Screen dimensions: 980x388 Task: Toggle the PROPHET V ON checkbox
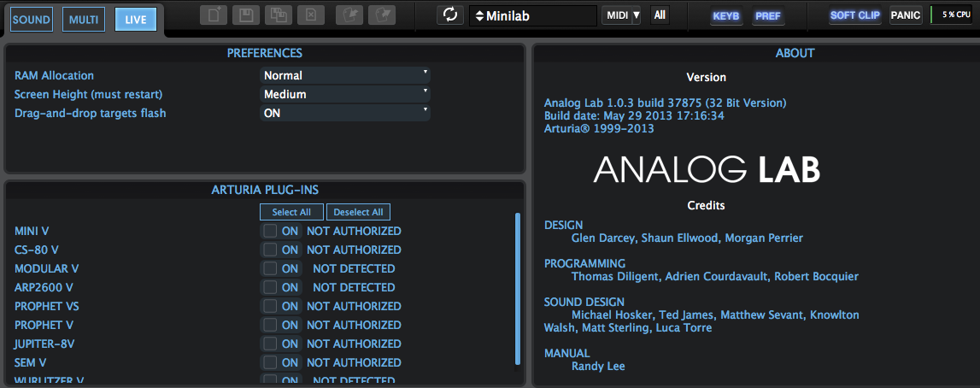point(270,325)
